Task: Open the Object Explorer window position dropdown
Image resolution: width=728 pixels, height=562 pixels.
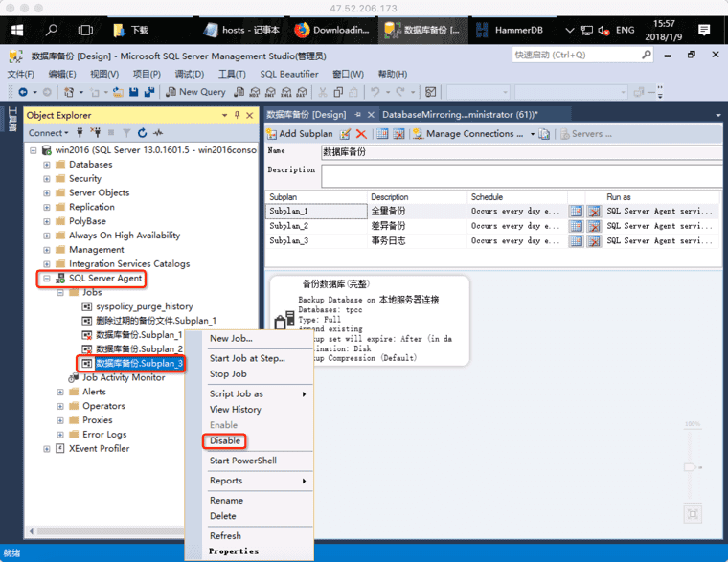Action: coord(224,115)
